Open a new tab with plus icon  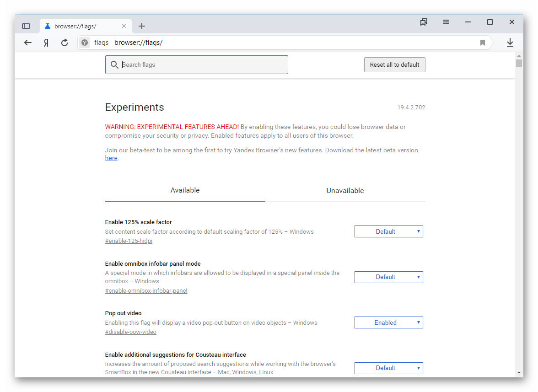click(142, 26)
